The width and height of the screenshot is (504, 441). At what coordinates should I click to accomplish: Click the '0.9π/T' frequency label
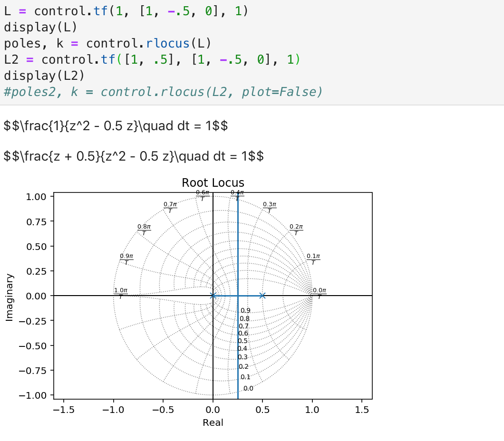click(126, 259)
